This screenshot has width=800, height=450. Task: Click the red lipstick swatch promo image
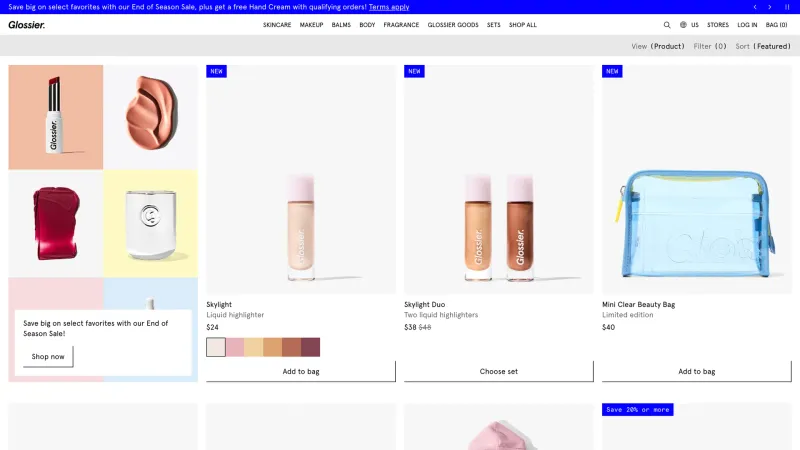tap(56, 223)
